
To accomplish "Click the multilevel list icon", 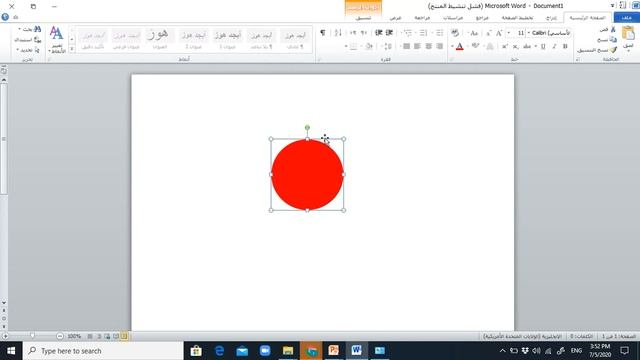I will (407, 33).
